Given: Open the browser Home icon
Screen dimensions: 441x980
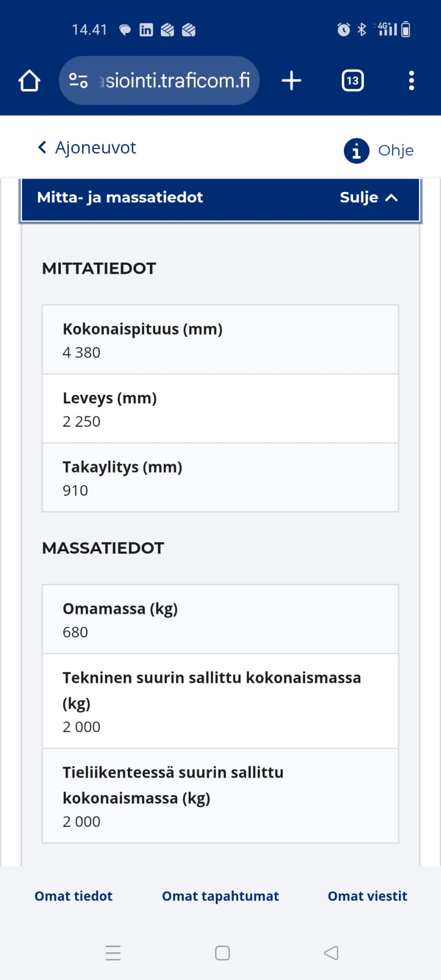Looking at the screenshot, I should [29, 80].
